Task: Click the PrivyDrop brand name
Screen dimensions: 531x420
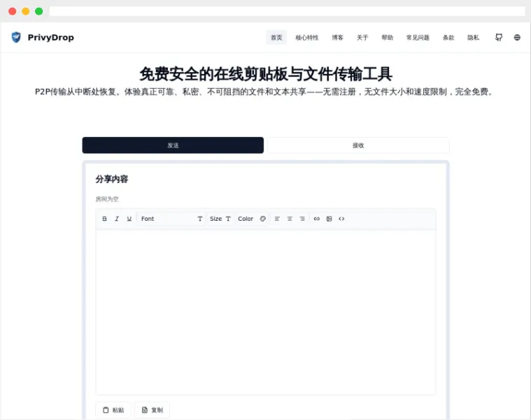Action: [x=51, y=38]
